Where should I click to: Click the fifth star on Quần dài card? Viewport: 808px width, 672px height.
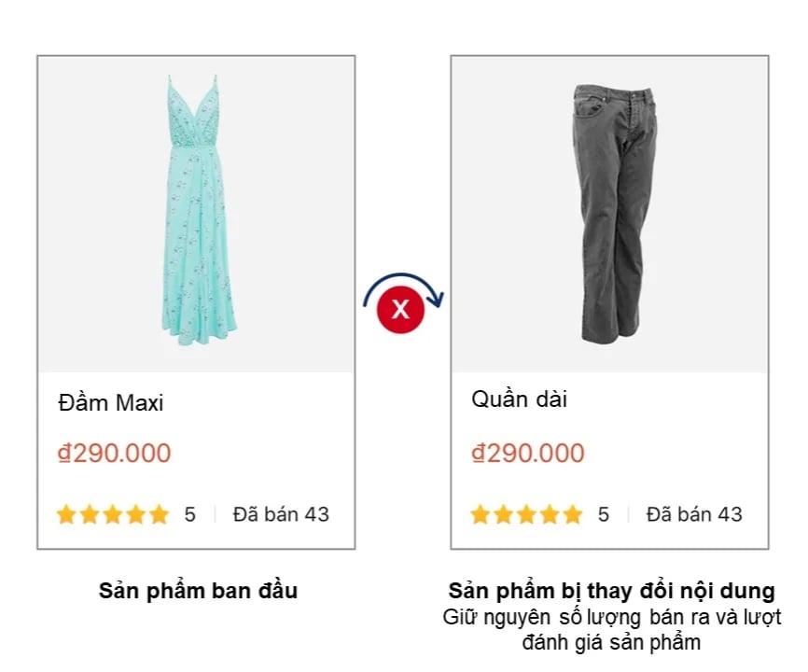coord(573,514)
